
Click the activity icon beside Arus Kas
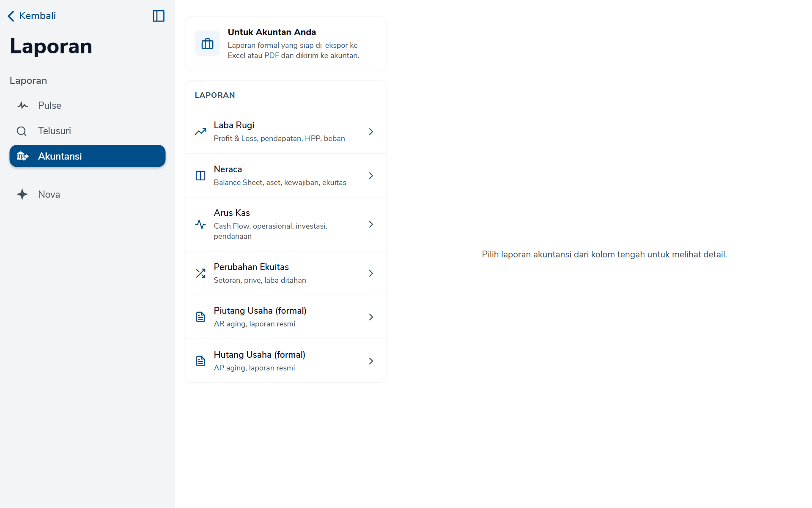click(200, 224)
